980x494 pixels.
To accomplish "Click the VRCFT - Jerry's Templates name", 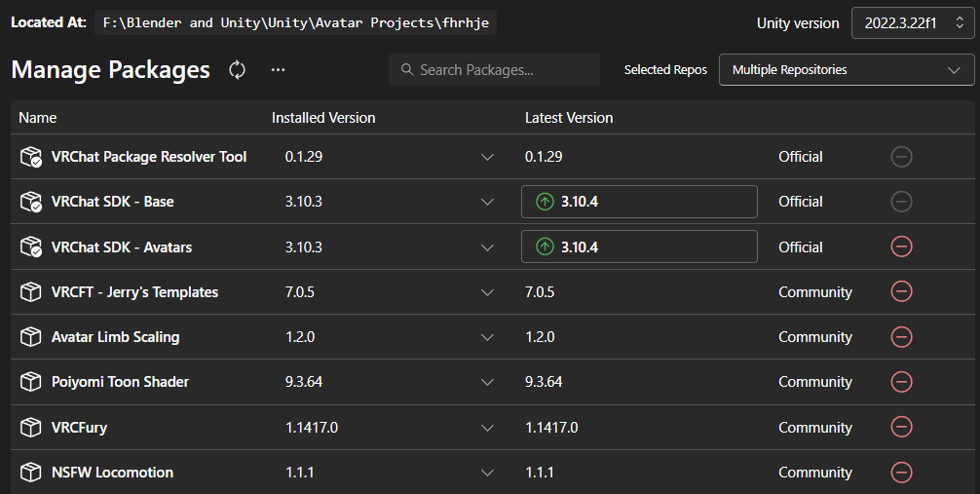I will tap(134, 292).
